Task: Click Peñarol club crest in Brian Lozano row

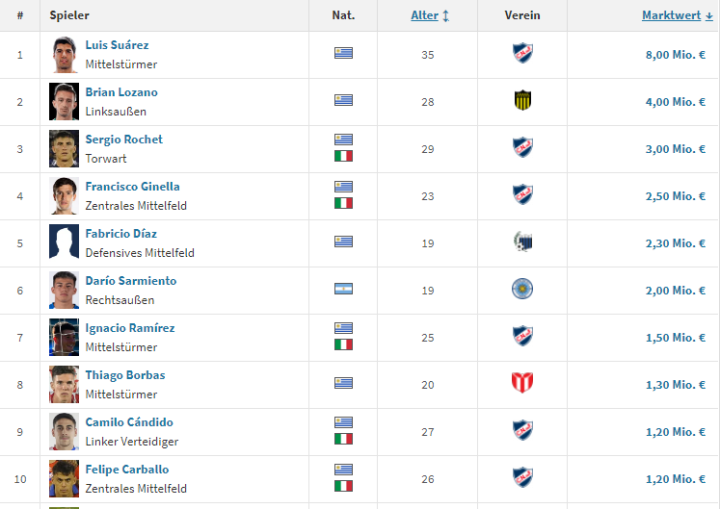Action: (522, 101)
